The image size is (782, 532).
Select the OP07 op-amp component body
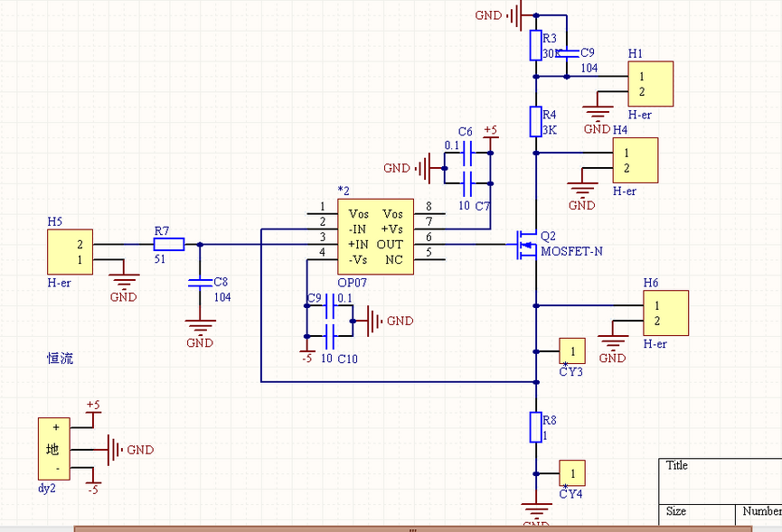pos(375,237)
